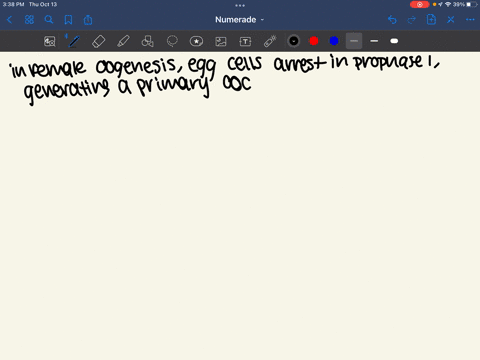
Task: Open search with magnifier icon
Action: pos(49,20)
